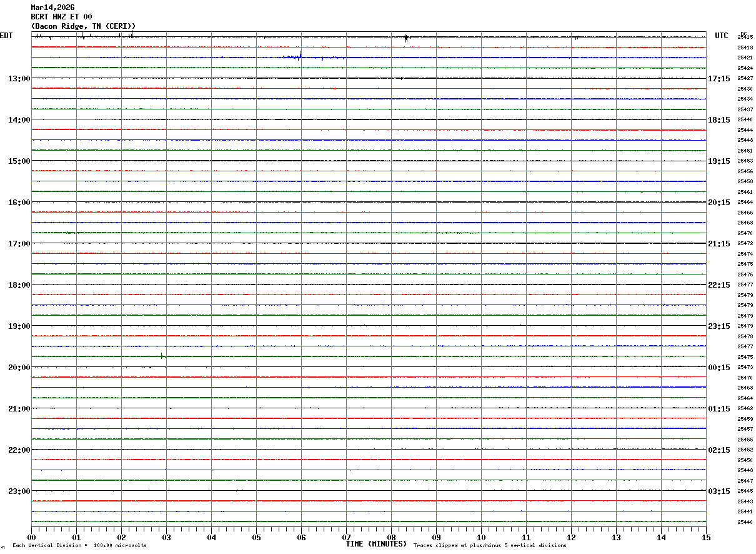Click the DC value 25430
This screenshot has height=554, width=756.
click(x=745, y=89)
